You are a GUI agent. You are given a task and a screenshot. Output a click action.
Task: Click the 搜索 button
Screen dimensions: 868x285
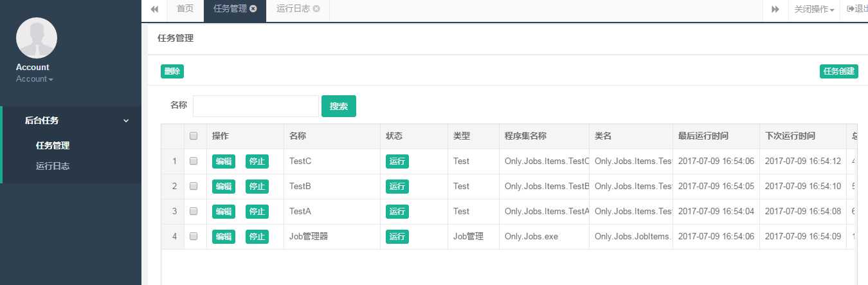(x=339, y=106)
